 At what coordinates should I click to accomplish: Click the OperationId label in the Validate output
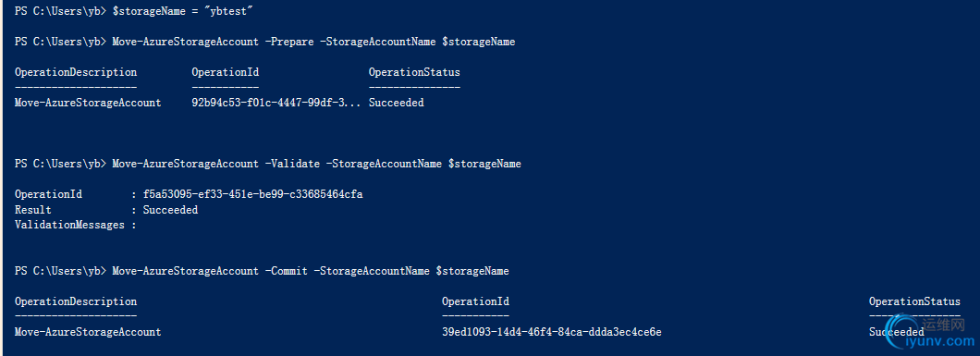48,194
